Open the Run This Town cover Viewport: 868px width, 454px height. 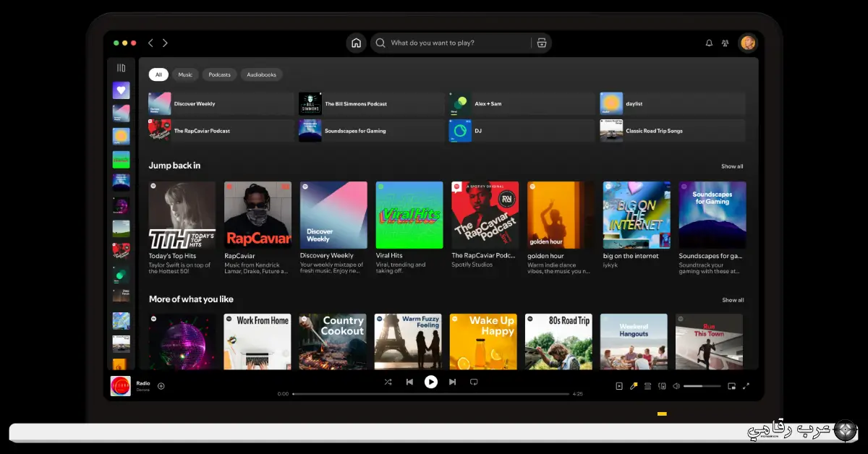pyautogui.click(x=709, y=341)
